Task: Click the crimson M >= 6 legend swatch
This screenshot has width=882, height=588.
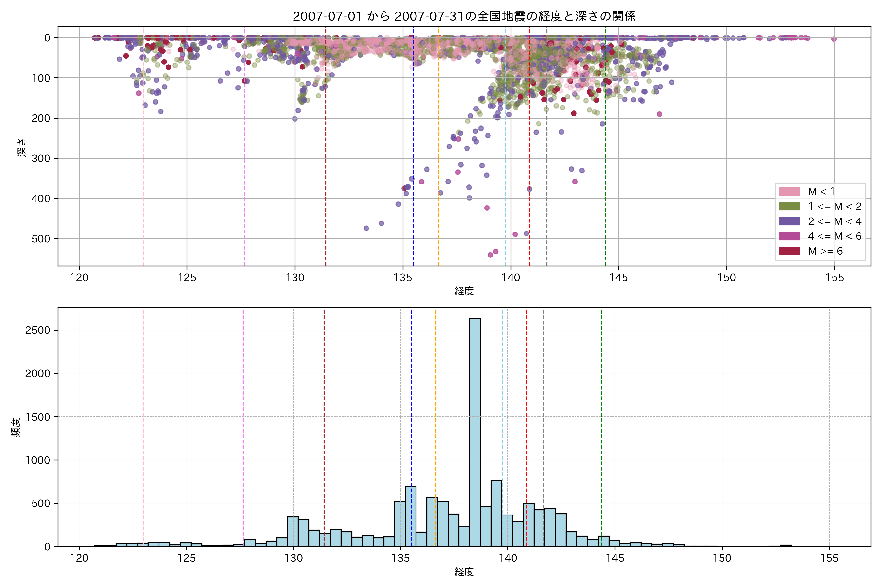Action: coord(789,251)
